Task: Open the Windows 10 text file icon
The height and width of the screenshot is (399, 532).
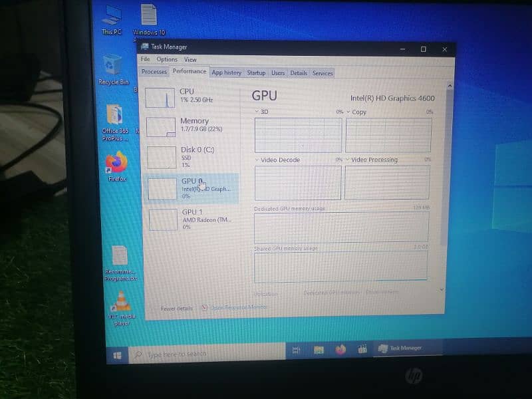Action: 149,17
